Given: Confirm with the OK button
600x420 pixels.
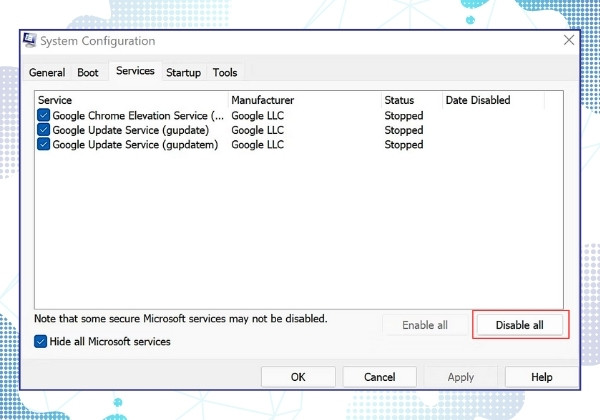Looking at the screenshot, I should pyautogui.click(x=298, y=377).
